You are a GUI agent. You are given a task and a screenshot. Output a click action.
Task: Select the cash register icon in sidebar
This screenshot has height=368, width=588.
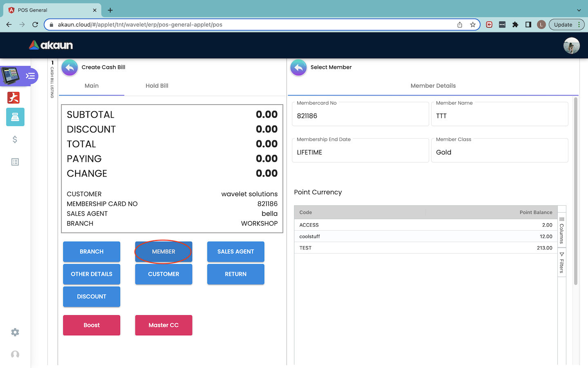pyautogui.click(x=15, y=117)
